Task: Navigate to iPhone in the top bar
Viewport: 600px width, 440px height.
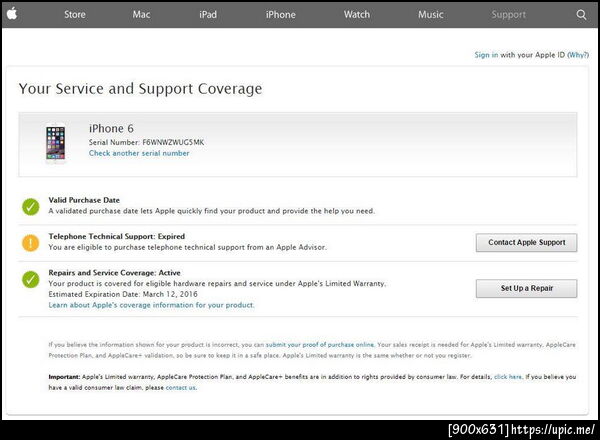Action: click(280, 15)
